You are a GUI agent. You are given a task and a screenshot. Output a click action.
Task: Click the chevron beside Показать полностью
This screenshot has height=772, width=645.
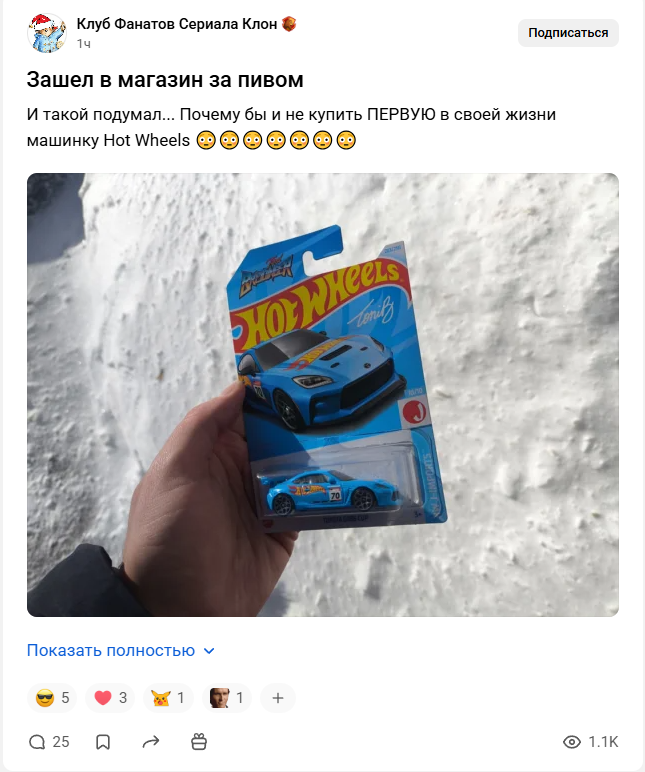pyautogui.click(x=209, y=651)
